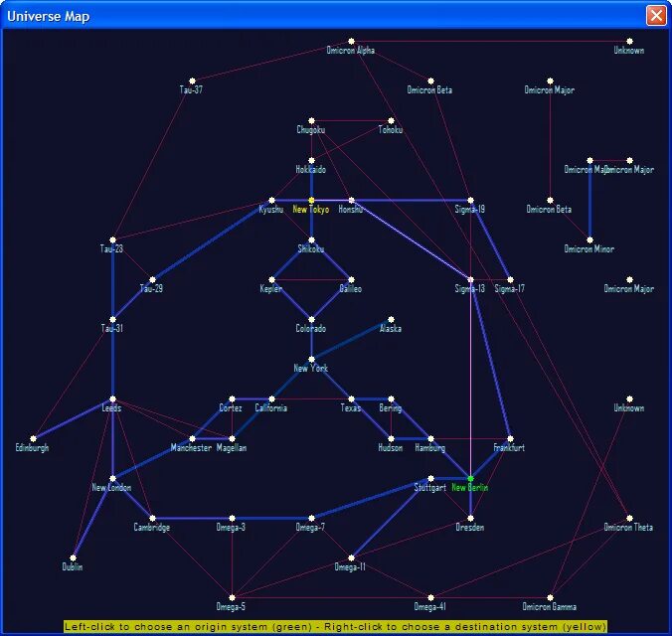Choose the Cortez system node
Viewport: 672px width, 636px height.
pos(232,399)
